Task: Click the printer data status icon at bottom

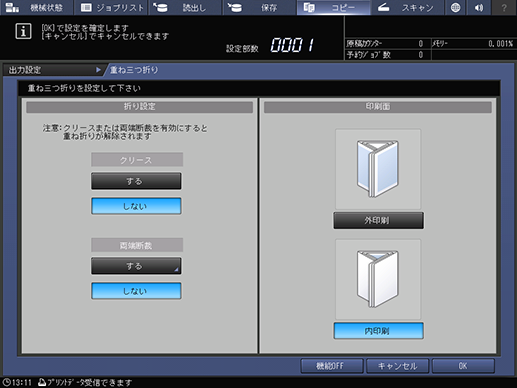Action: [x=42, y=382]
